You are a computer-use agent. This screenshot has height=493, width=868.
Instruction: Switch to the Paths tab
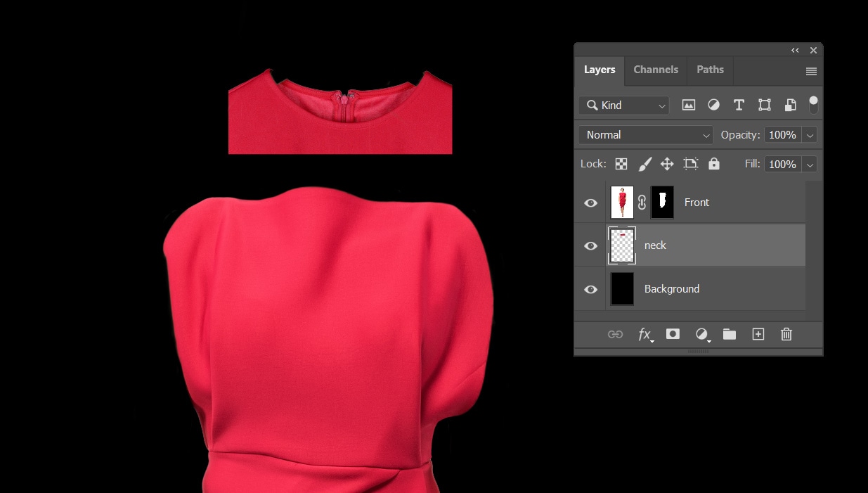(x=710, y=70)
